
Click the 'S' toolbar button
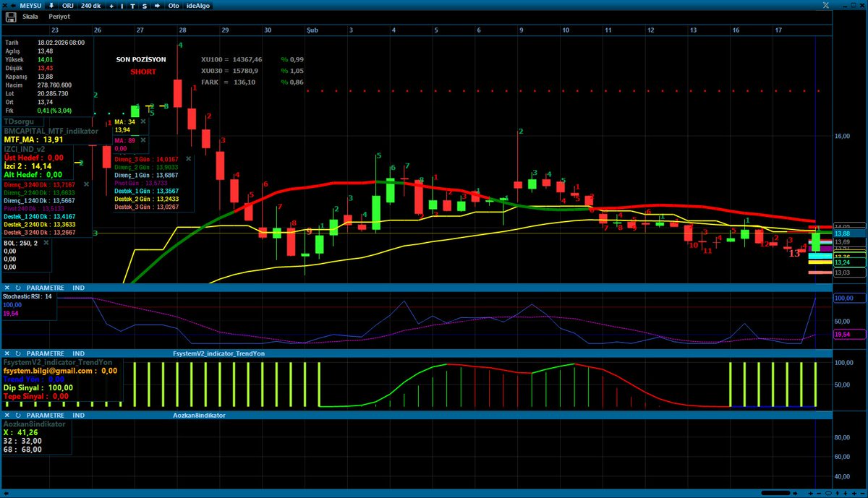[x=144, y=5]
